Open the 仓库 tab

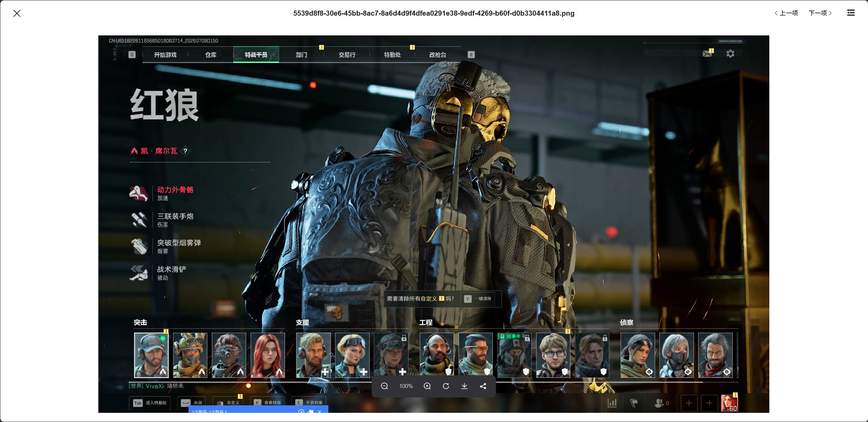point(211,55)
